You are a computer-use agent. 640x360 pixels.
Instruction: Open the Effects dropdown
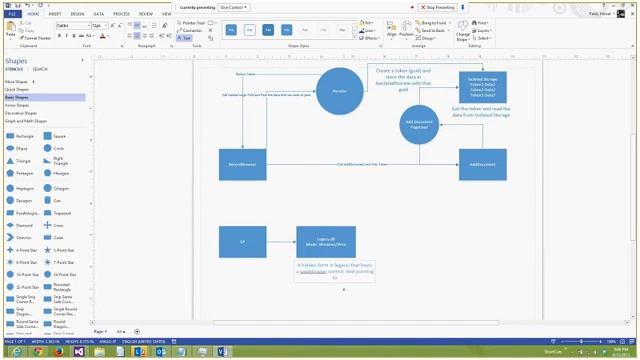[x=369, y=38]
